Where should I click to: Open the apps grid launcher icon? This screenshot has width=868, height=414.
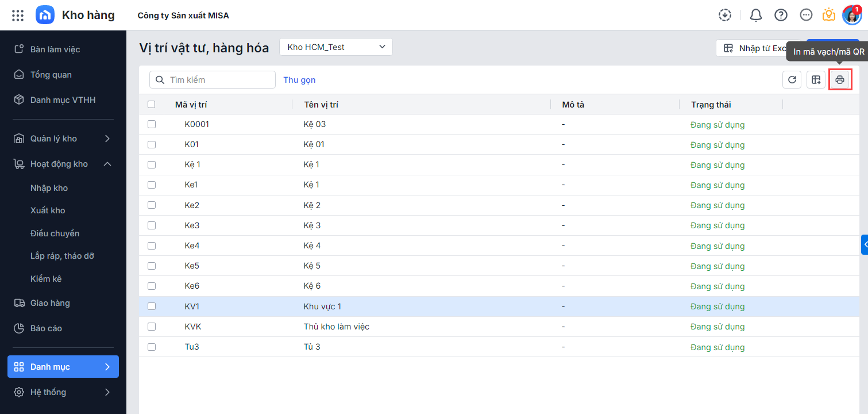18,16
